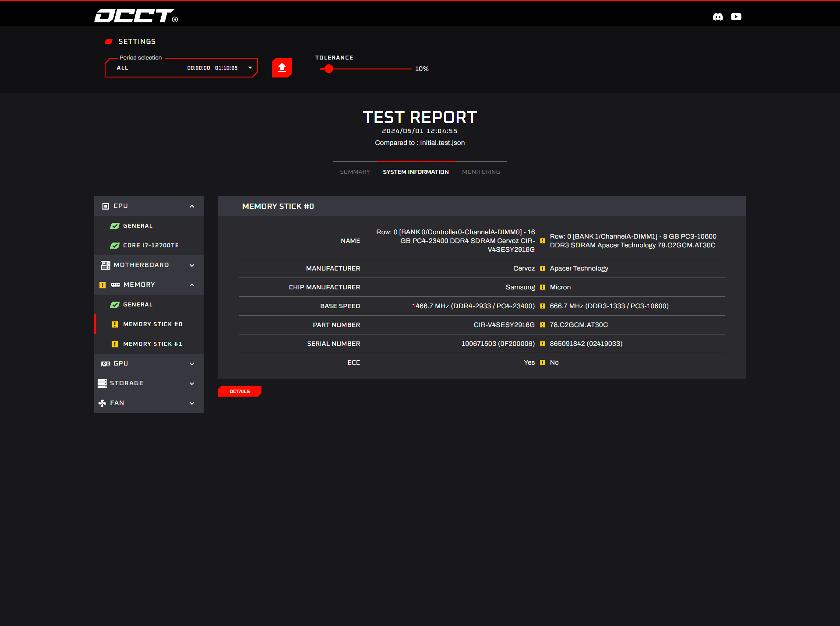The height and width of the screenshot is (626, 840).
Task: Select CPU General in the sidebar
Action: click(x=149, y=226)
